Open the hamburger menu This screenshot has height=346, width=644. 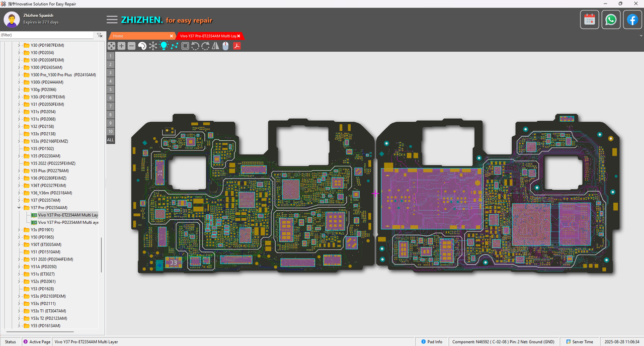click(112, 20)
